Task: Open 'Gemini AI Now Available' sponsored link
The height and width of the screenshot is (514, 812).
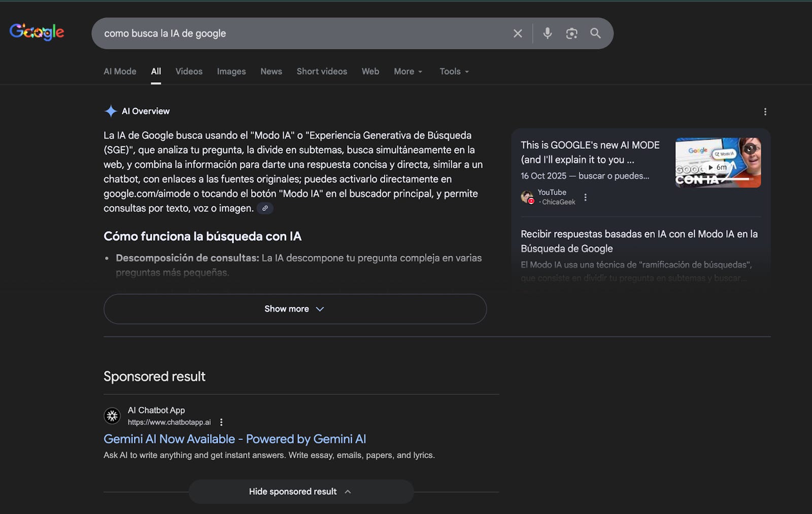Action: click(235, 439)
